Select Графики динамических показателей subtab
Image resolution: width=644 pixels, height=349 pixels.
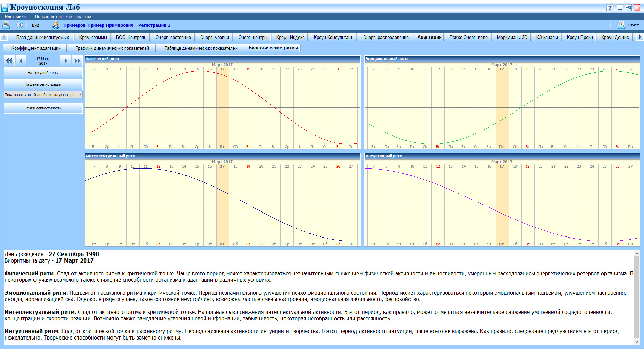tap(112, 48)
